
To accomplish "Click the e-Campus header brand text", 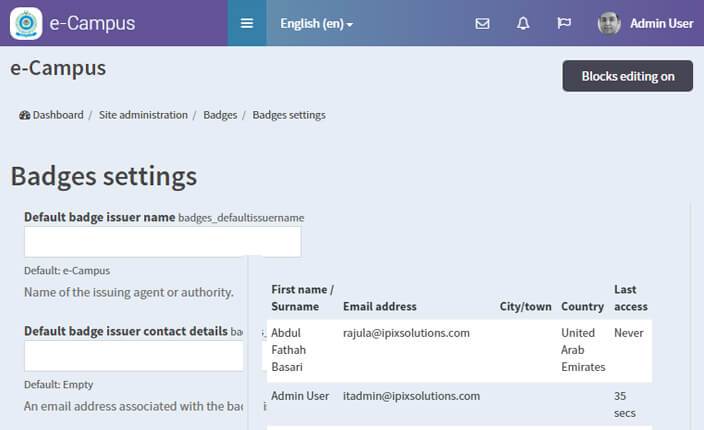I will coord(92,23).
